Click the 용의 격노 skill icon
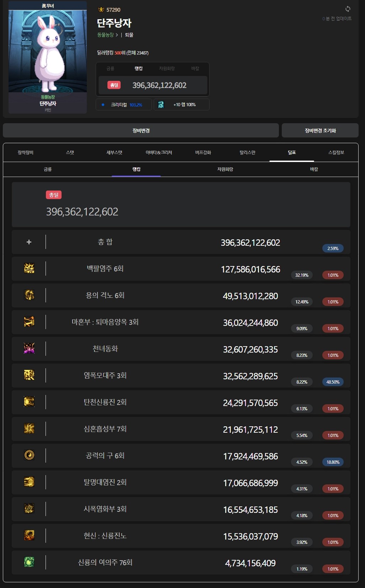365x588 pixels. 29,295
